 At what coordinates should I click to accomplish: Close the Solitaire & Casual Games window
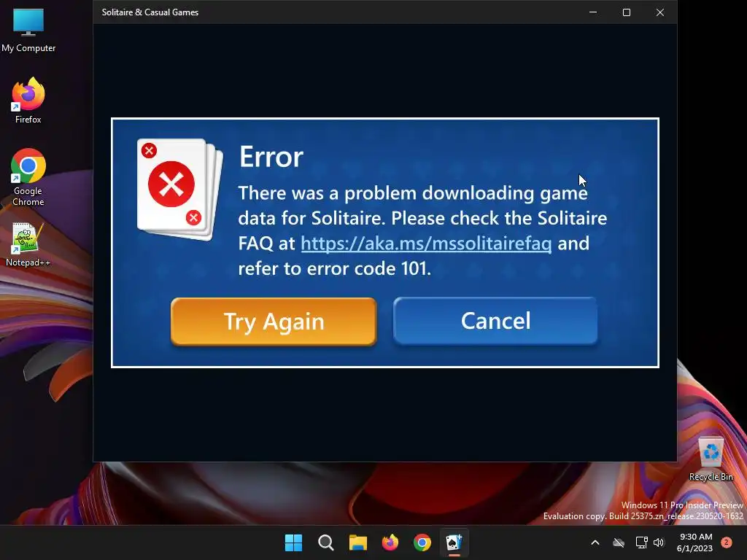(x=659, y=12)
